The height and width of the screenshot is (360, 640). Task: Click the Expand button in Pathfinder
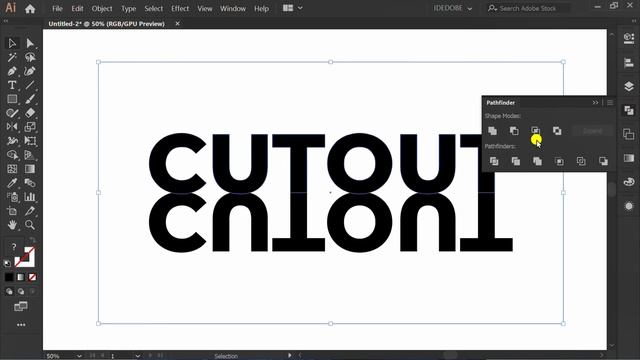592,131
